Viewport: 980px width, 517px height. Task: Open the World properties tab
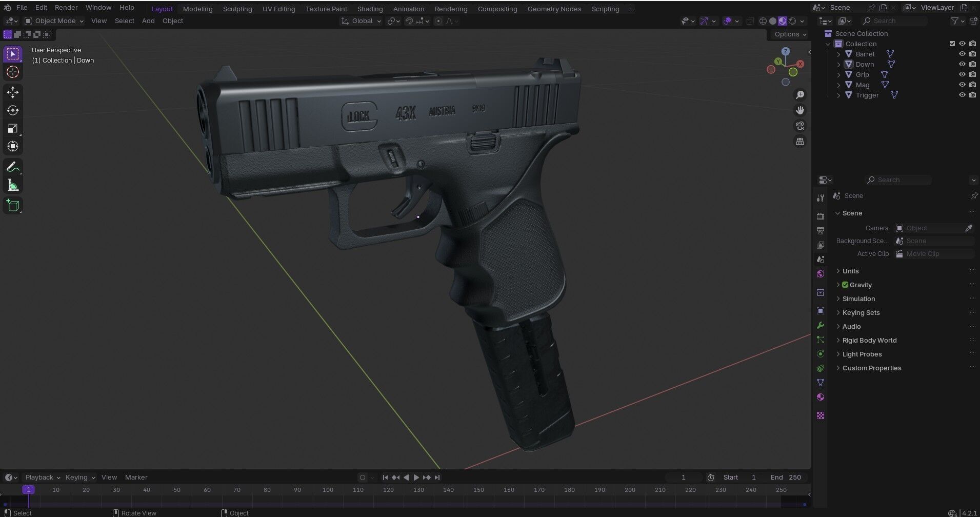[821, 274]
